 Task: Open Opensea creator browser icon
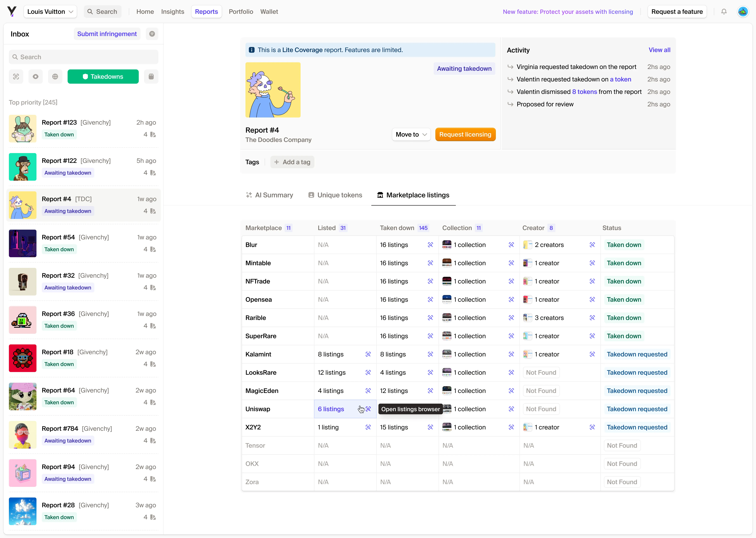[592, 299]
